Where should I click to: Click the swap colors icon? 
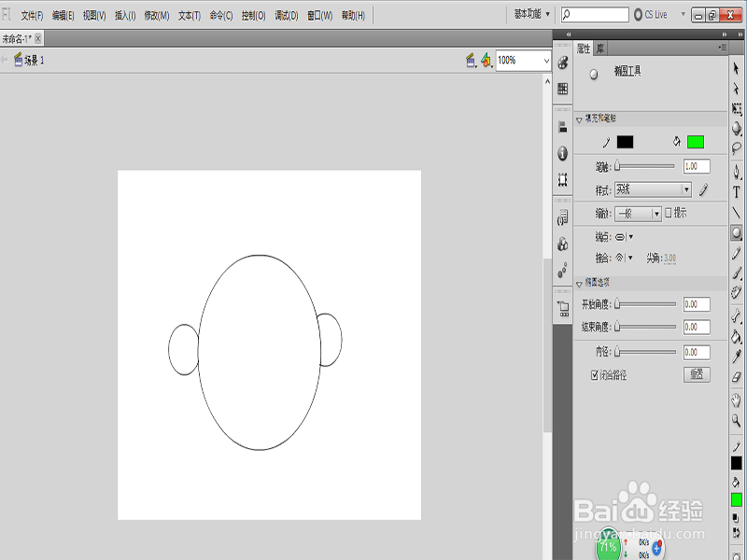coord(736,533)
